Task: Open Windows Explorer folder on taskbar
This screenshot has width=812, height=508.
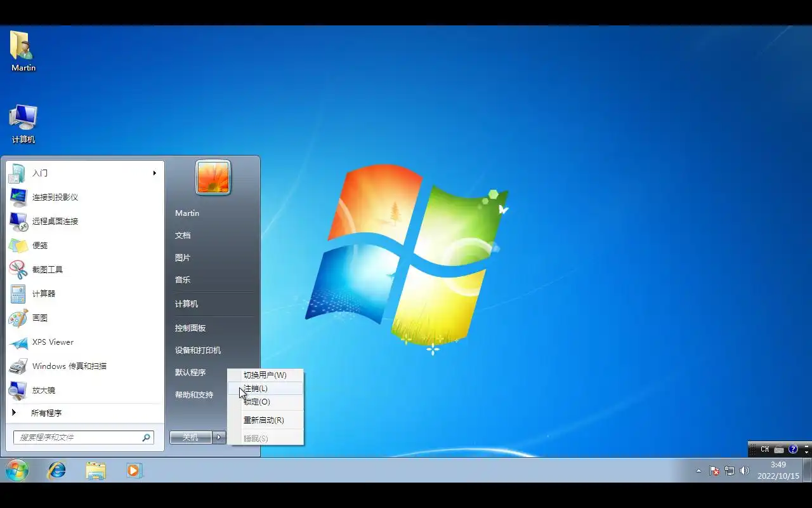Action: 96,471
